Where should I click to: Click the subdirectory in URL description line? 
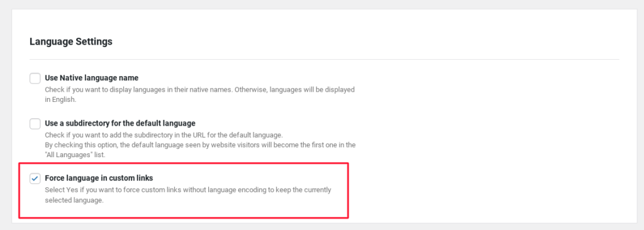click(x=164, y=134)
